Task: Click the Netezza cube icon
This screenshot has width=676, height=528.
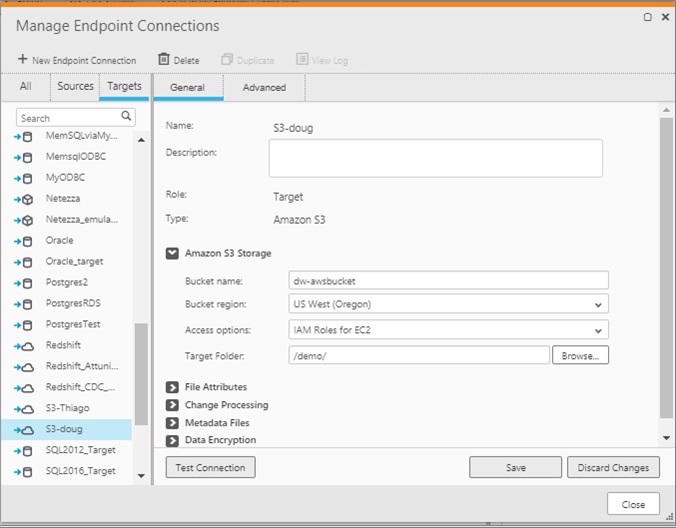Action: tap(27, 200)
